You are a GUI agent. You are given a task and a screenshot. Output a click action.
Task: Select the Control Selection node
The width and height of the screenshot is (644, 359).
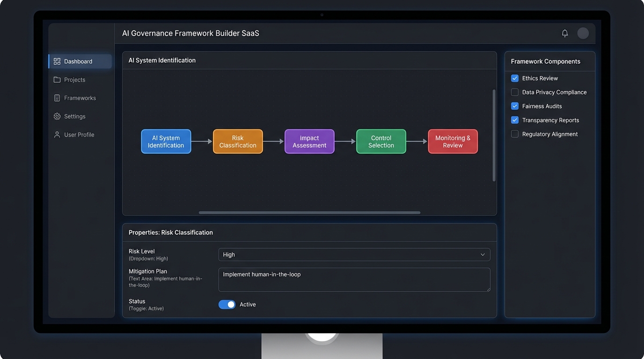[381, 141]
